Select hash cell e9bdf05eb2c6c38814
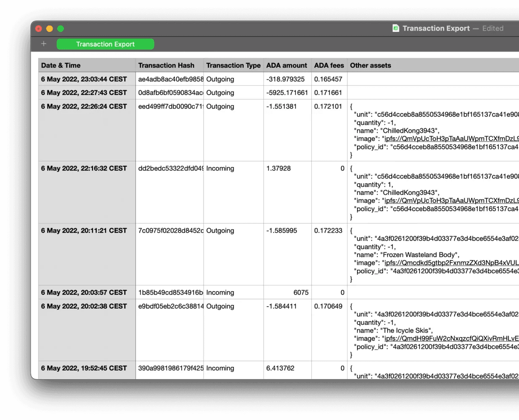 click(170, 330)
